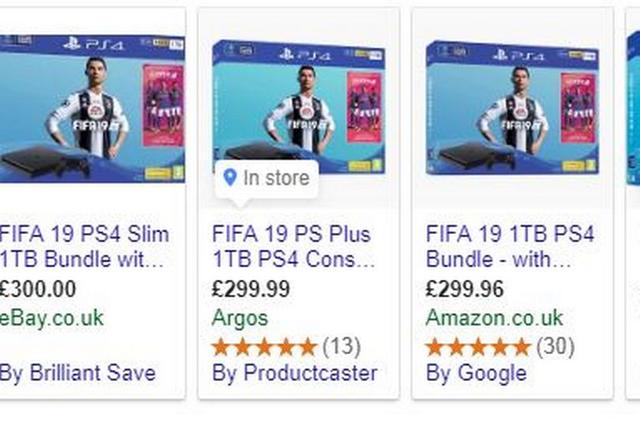Open the (30) reviews count for Amazon

tap(556, 347)
